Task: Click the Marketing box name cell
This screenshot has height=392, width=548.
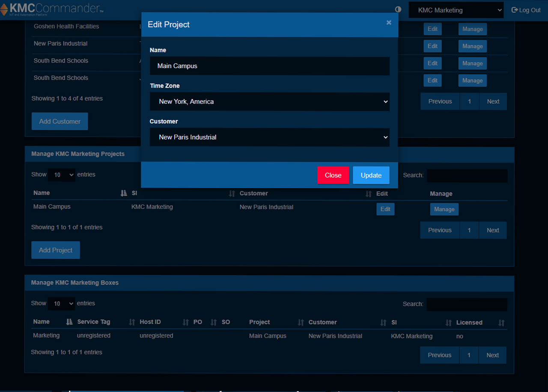Action: click(x=46, y=336)
